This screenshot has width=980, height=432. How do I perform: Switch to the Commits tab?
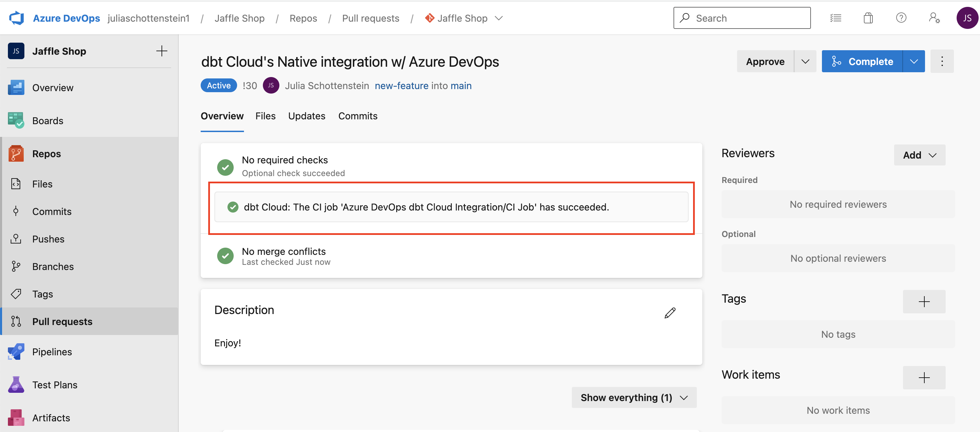pyautogui.click(x=358, y=116)
